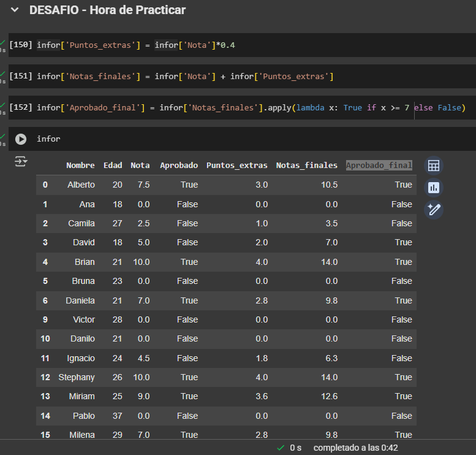This screenshot has width=476, height=455.
Task: Run the 'infor' code cell
Action: click(21, 139)
